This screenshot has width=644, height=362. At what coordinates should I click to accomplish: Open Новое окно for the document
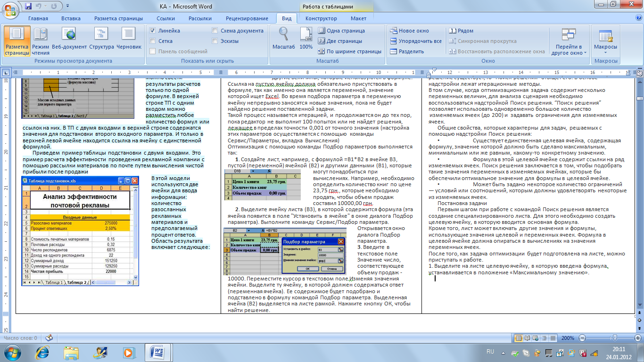(x=410, y=31)
